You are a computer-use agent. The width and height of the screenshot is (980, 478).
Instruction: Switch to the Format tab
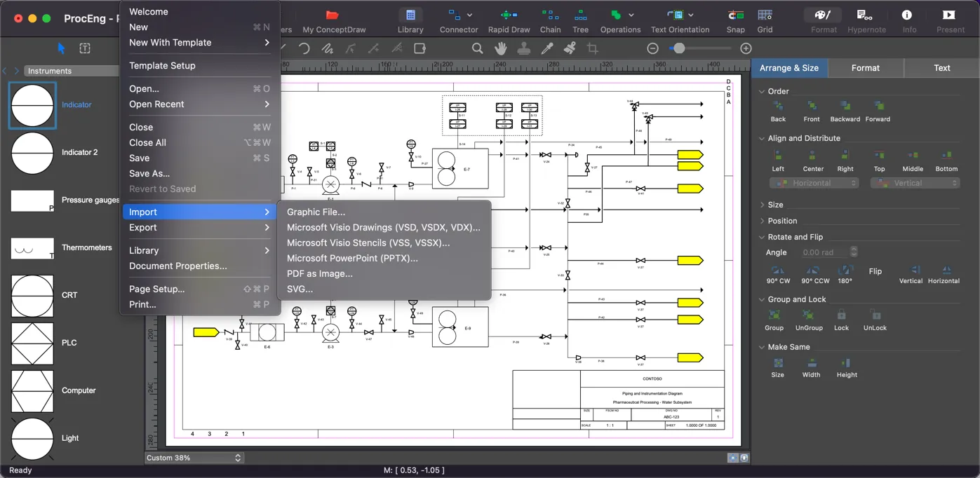tap(866, 67)
